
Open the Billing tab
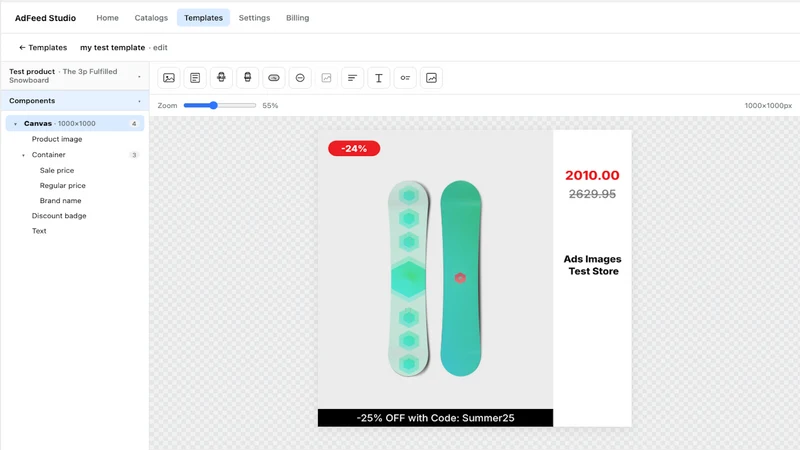tap(297, 18)
